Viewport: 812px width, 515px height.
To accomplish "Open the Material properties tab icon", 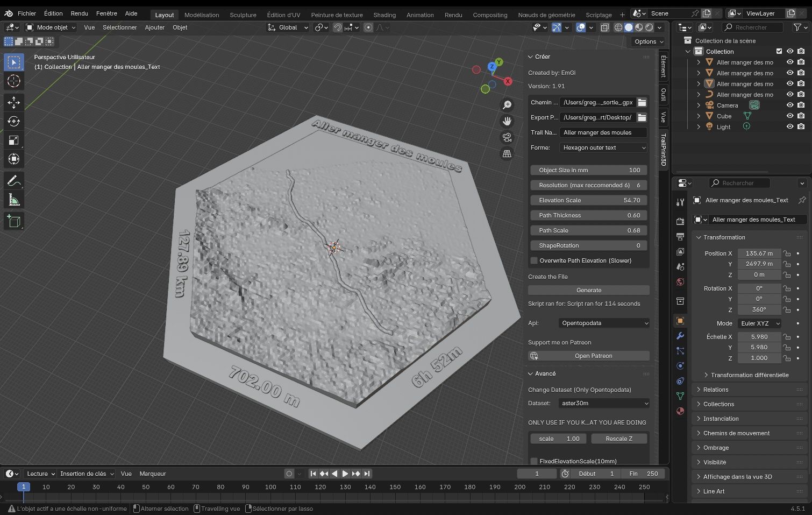I will (x=680, y=411).
